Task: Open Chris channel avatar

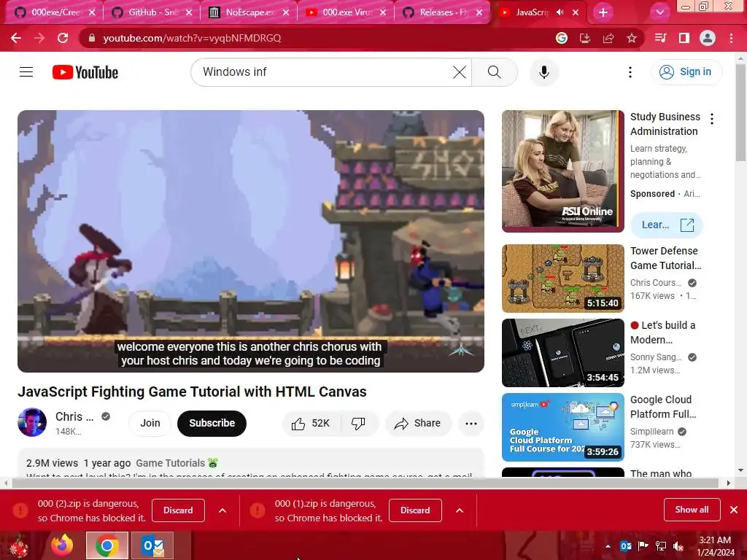Action: click(32, 422)
